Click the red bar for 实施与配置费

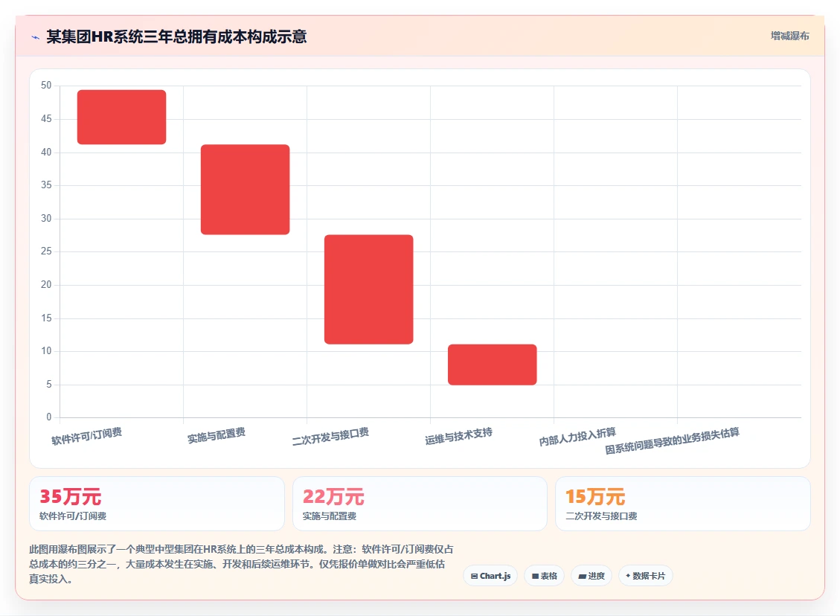pos(246,190)
